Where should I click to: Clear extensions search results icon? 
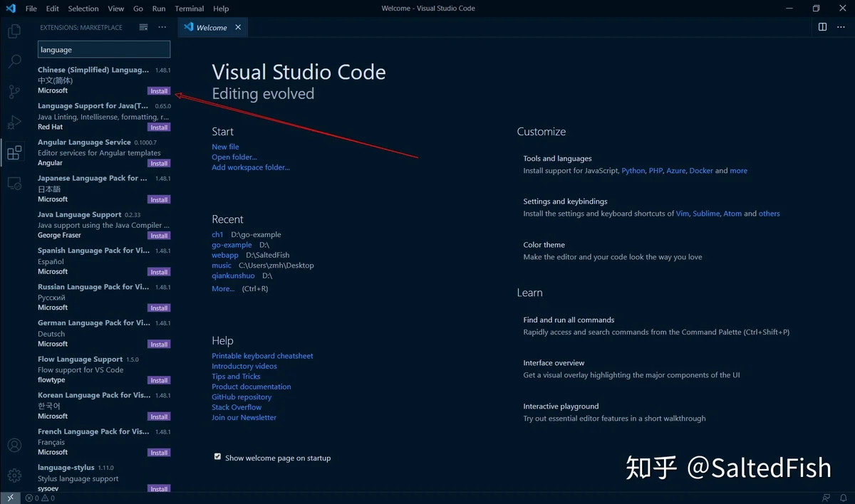143,27
